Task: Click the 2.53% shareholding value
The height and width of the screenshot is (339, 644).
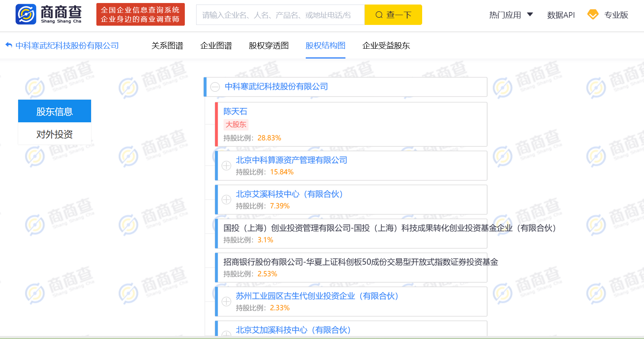Action: click(x=267, y=274)
